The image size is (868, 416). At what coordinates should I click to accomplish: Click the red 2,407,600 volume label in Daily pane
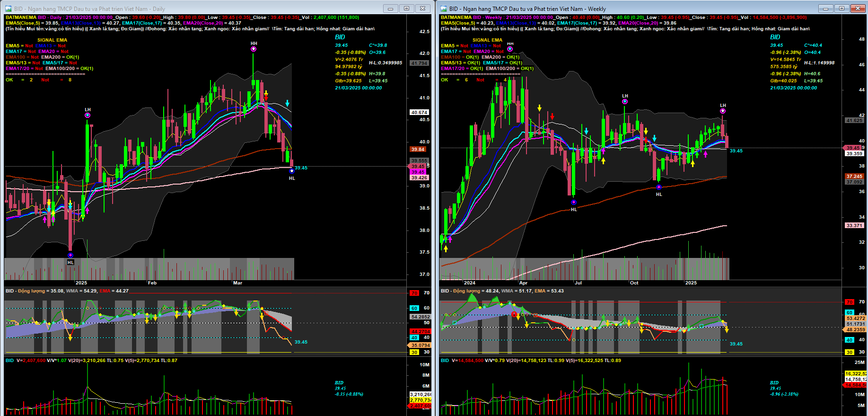click(420, 406)
